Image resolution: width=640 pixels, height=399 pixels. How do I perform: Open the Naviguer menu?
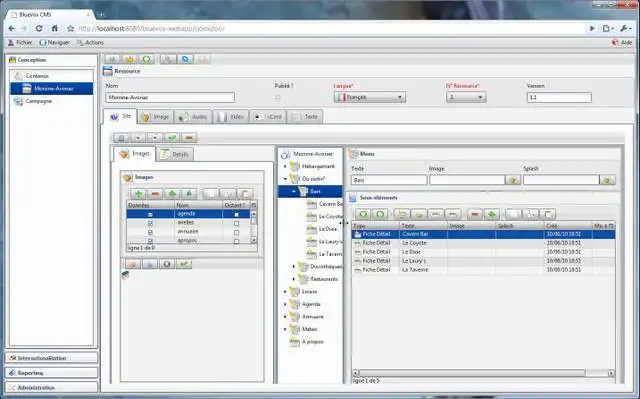tap(55, 42)
